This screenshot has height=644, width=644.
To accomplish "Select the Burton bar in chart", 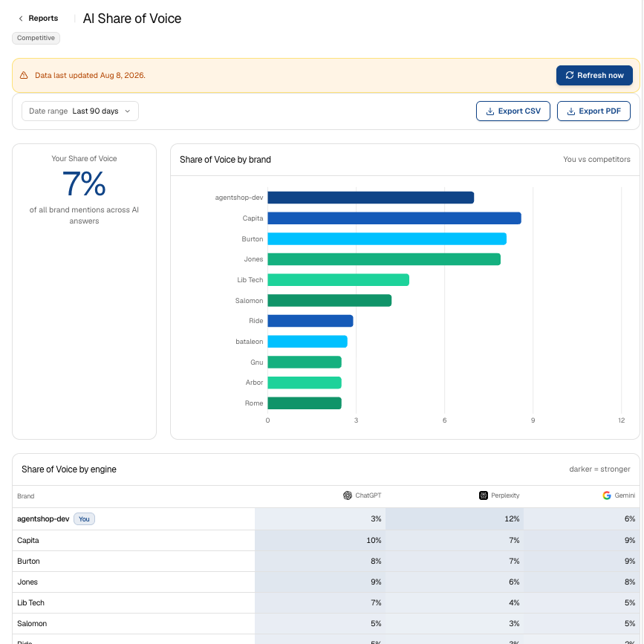I will (387, 238).
